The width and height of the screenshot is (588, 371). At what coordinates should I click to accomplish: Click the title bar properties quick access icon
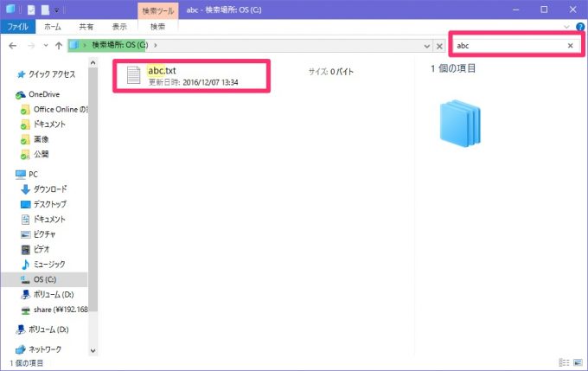click(x=31, y=10)
